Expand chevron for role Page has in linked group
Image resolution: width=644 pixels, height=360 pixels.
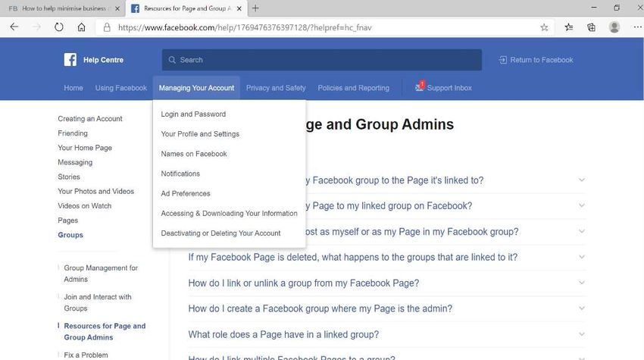(582, 334)
